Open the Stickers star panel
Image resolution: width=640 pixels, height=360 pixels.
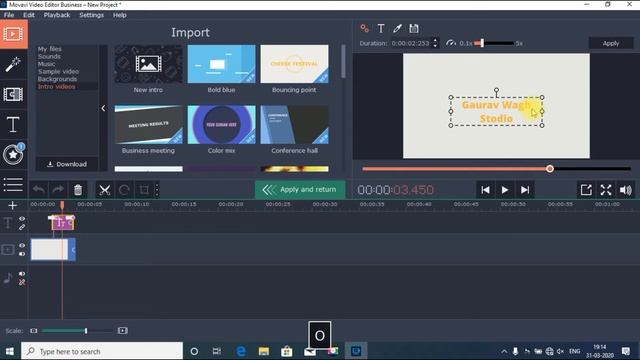coord(13,154)
